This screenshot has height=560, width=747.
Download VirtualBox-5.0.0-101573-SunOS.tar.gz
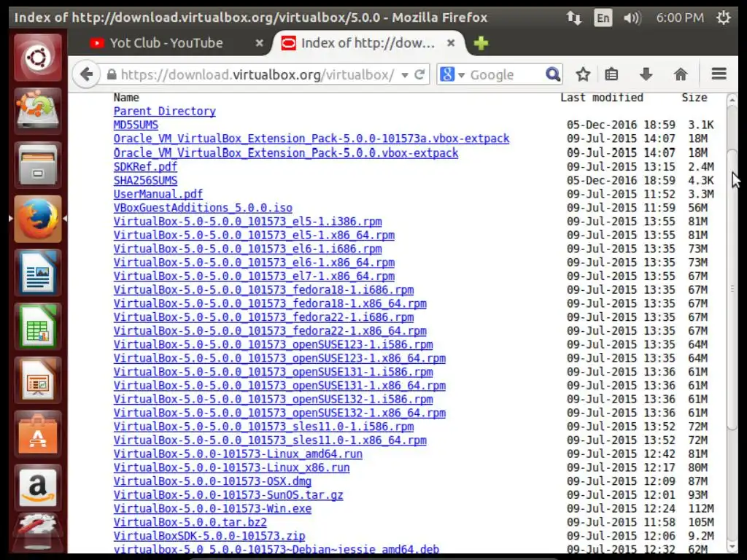pyautogui.click(x=228, y=496)
